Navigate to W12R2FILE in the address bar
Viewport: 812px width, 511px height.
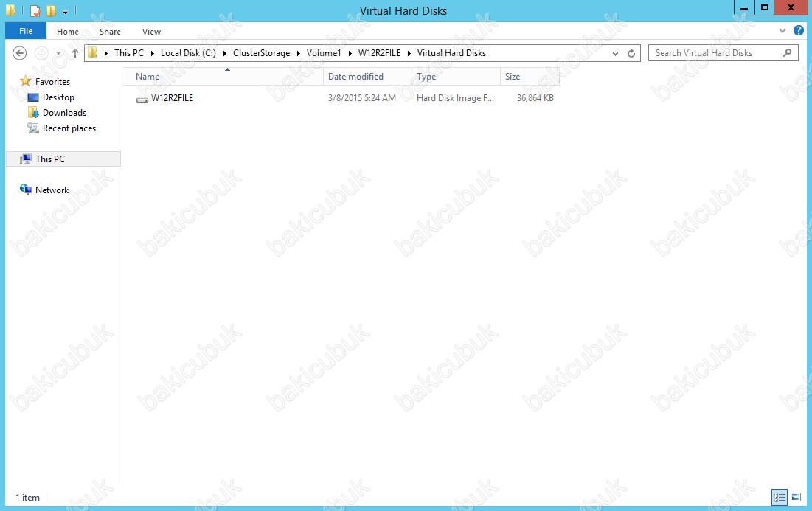[x=379, y=53]
